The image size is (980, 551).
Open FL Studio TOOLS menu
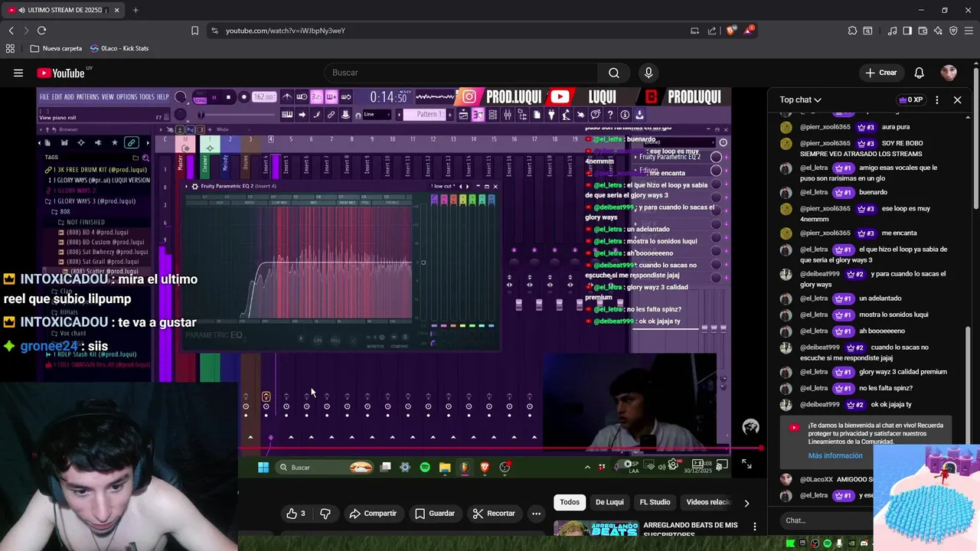pos(146,97)
